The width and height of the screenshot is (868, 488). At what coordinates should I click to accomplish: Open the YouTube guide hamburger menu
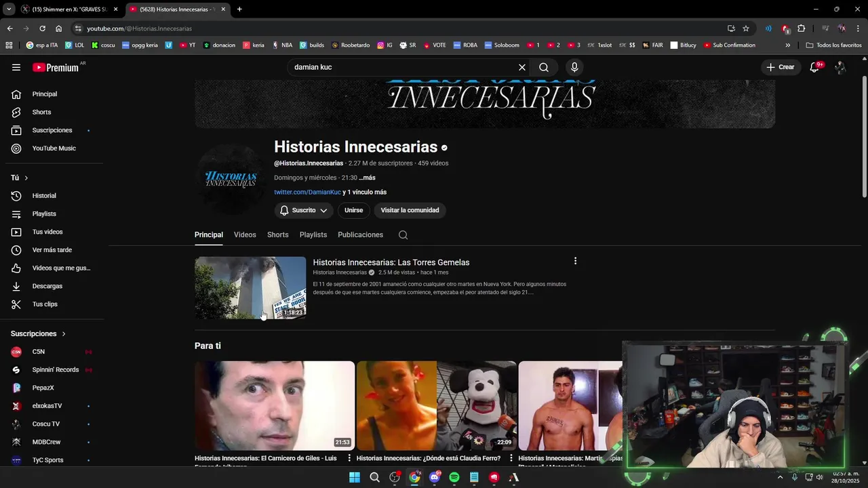point(16,67)
